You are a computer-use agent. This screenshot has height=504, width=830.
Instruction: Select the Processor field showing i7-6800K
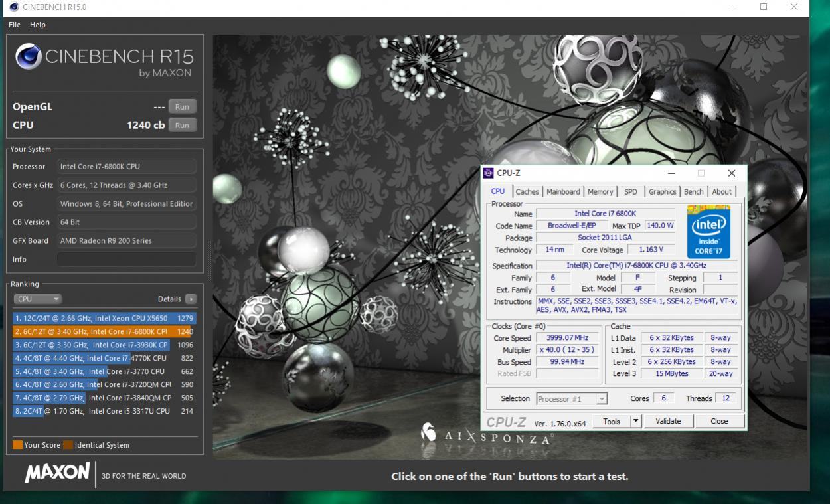point(126,167)
